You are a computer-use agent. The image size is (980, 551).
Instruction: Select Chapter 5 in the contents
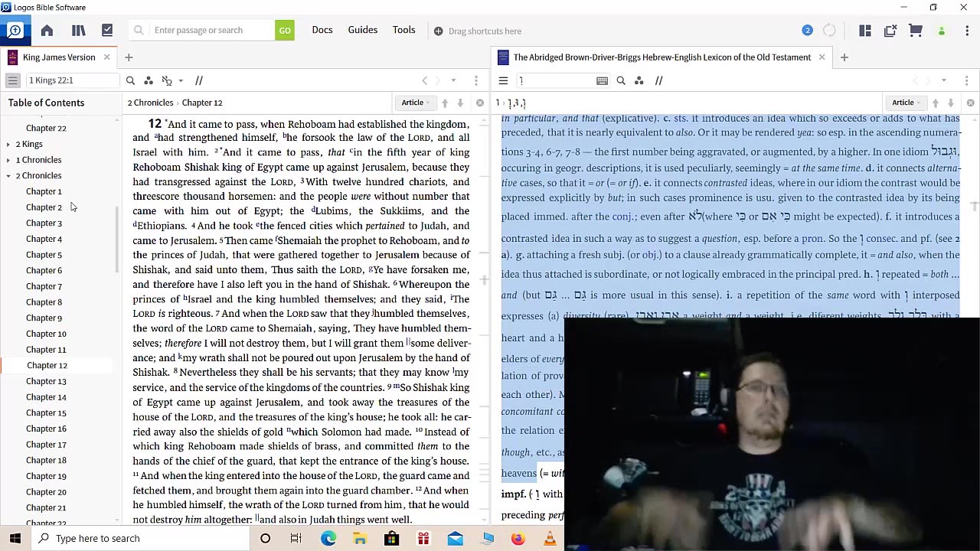click(44, 255)
